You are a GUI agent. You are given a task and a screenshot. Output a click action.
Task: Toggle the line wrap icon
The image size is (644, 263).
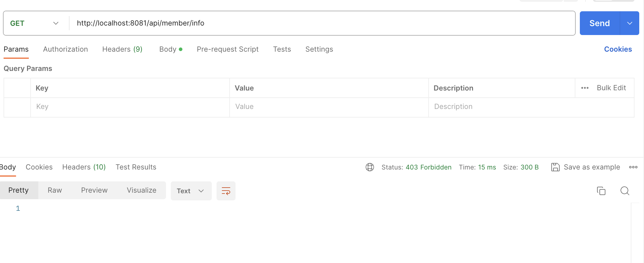coord(226,191)
